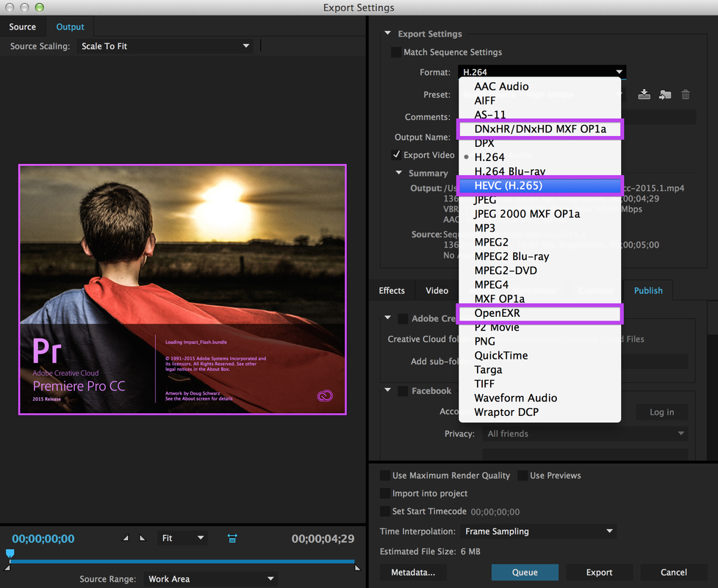Switch to the Source tab

pos(23,26)
